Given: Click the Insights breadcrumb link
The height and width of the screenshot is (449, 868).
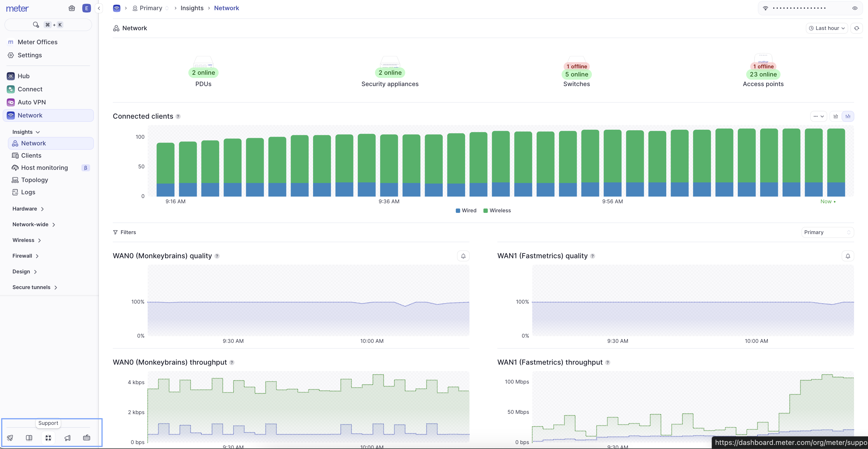Looking at the screenshot, I should [x=192, y=8].
